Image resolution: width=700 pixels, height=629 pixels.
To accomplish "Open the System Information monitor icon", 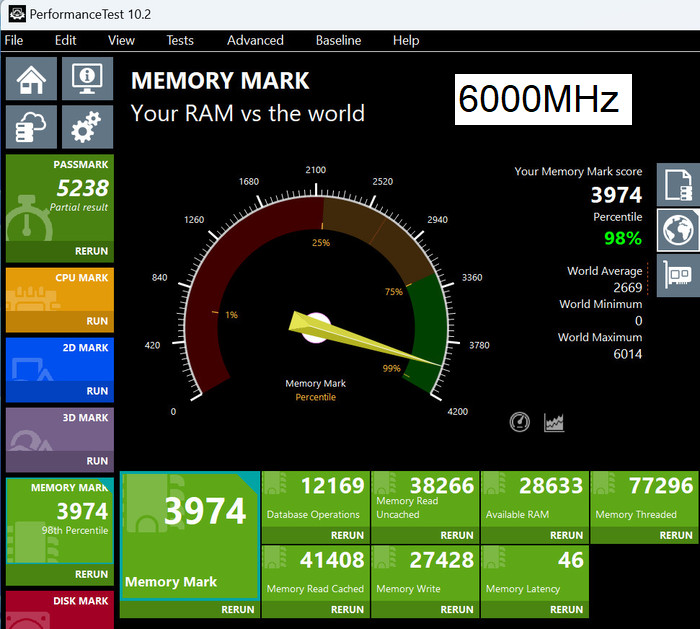I will click(87, 79).
